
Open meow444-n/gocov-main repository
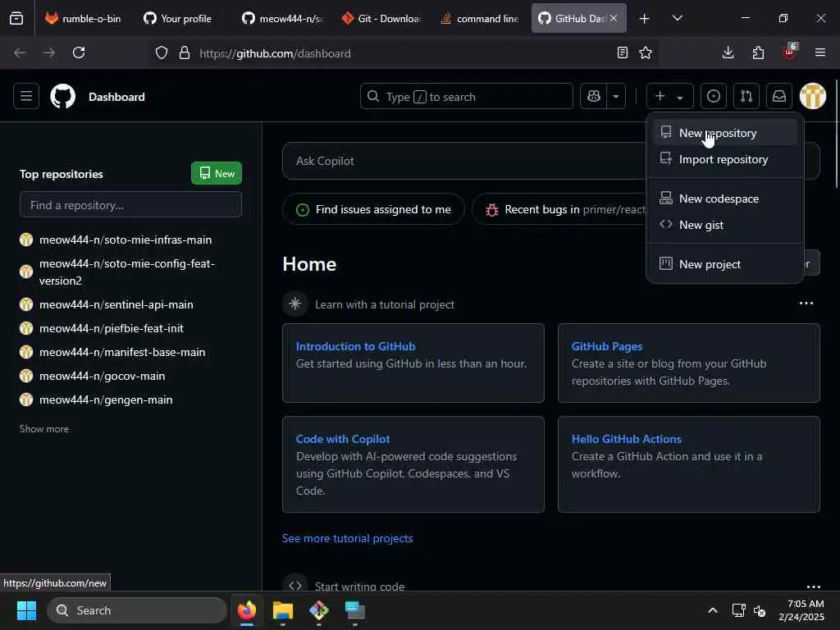click(102, 376)
